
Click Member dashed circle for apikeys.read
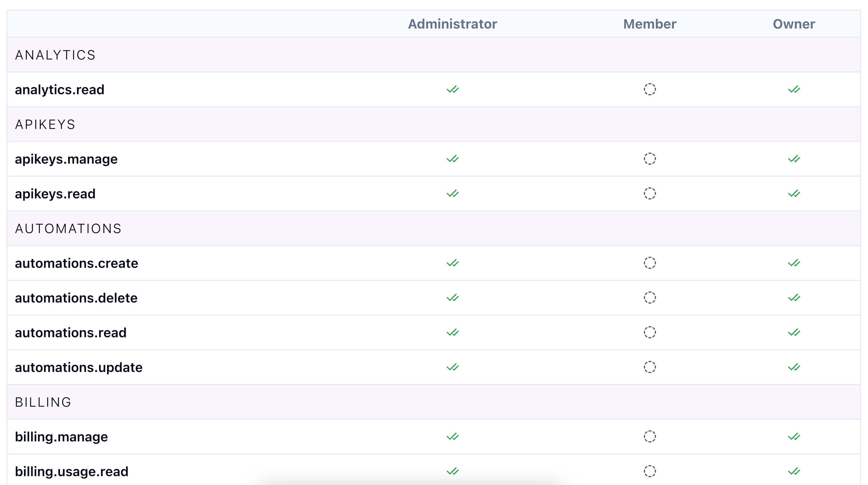click(650, 194)
